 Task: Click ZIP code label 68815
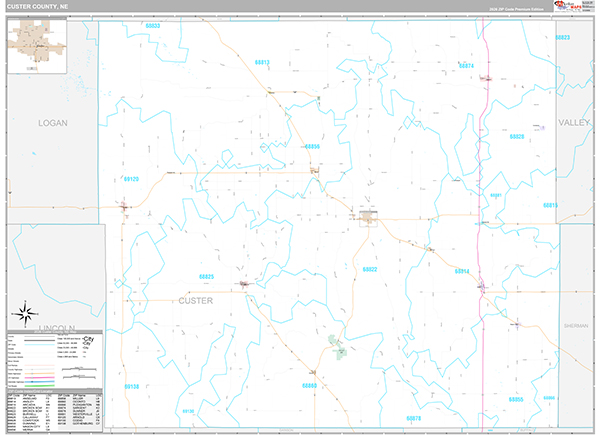550,205
